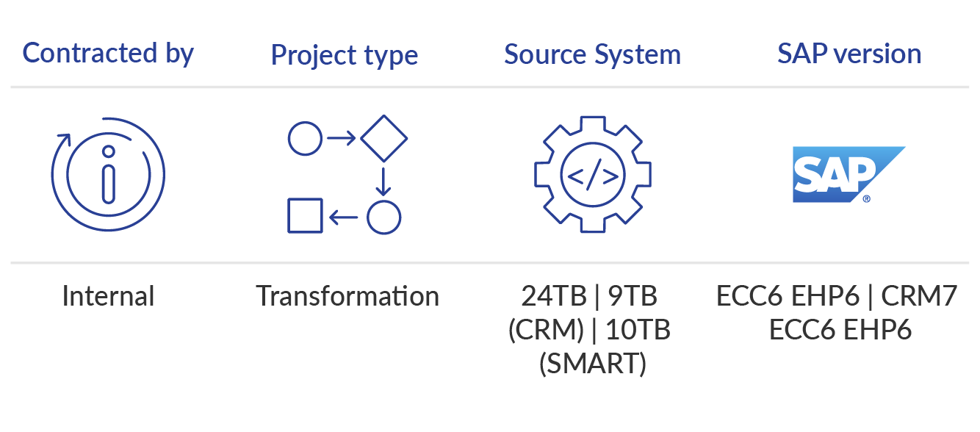Click the square shape in flowchart icon
The height and width of the screenshot is (432, 980).
click(x=305, y=216)
